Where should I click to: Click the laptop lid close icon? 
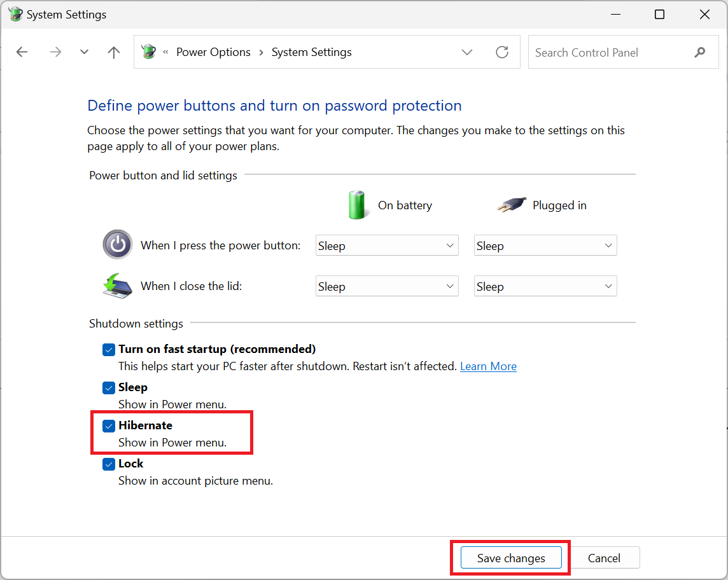click(117, 286)
